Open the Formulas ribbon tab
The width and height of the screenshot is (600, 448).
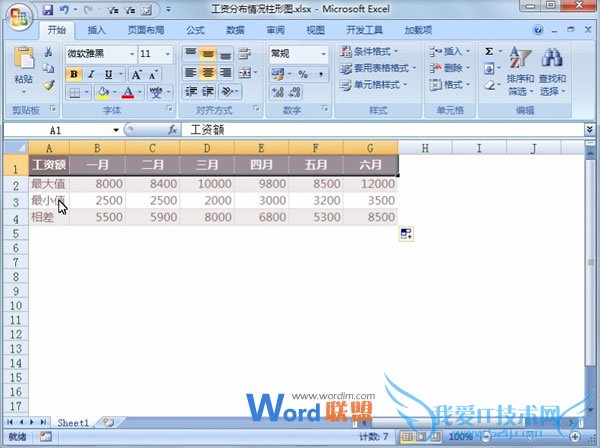point(195,30)
